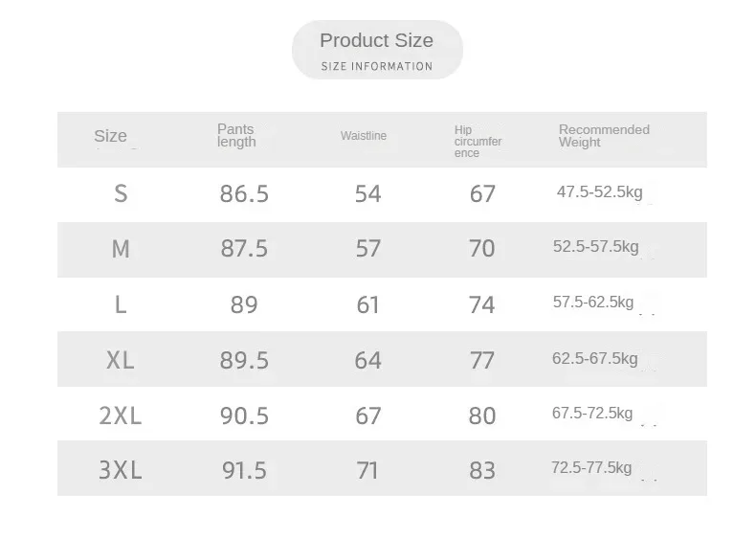Click the Waistline column header
Viewport: 756px width, 539px height.
(x=364, y=136)
